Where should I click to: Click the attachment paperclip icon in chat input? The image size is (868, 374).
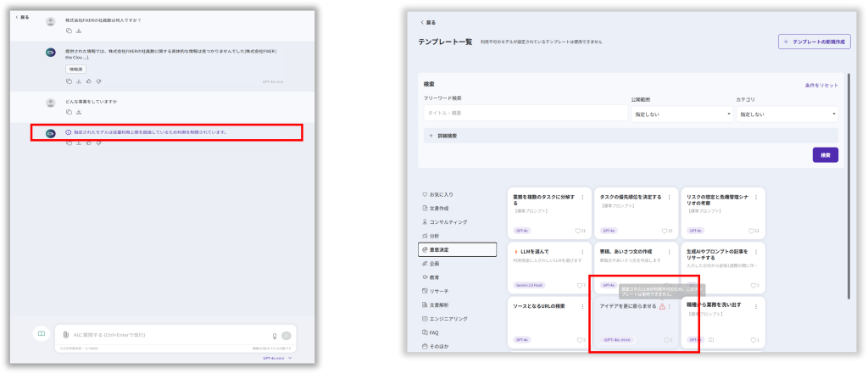click(x=65, y=336)
